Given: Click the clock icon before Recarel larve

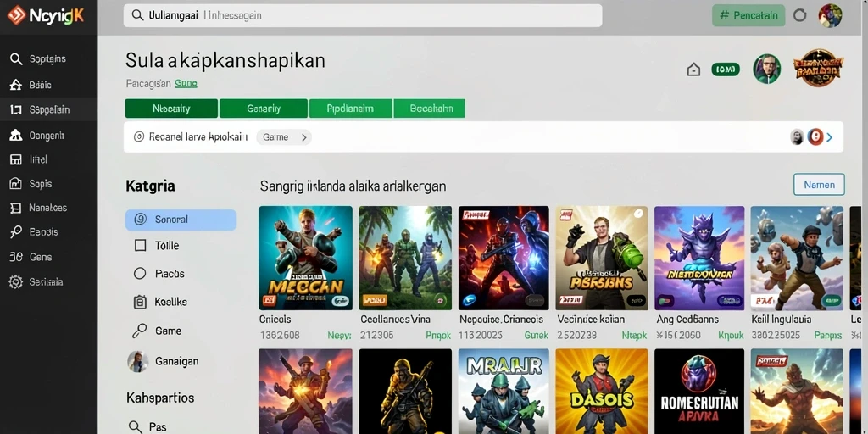Looking at the screenshot, I should click(x=139, y=136).
